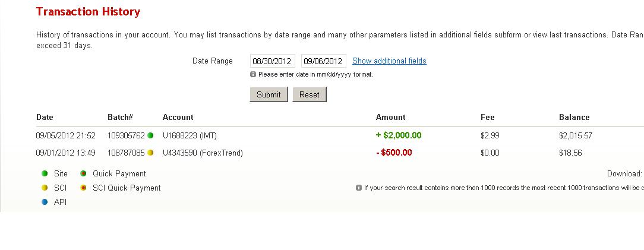
Task: Click the Amount column header
Action: pyautogui.click(x=390, y=117)
